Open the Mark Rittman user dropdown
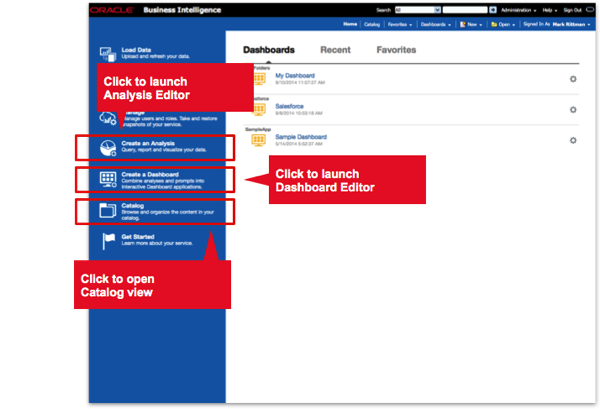This screenshot has width=600, height=409. [571, 24]
